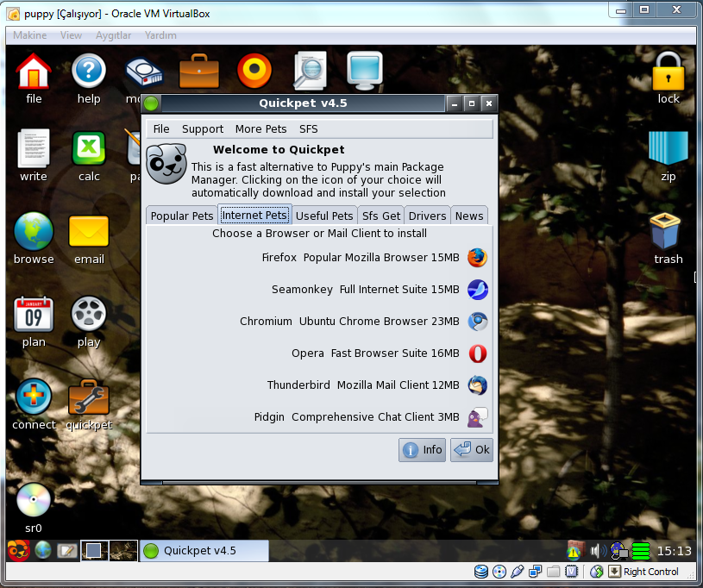703x588 pixels.
Task: Click the Thunderbird mail icon
Action: pos(477,385)
